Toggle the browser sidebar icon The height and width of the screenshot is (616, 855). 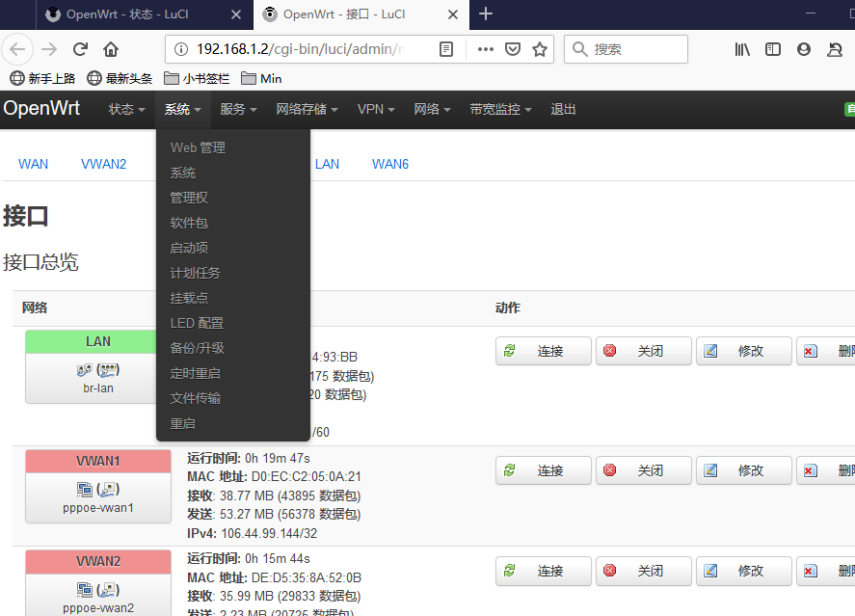coord(773,49)
